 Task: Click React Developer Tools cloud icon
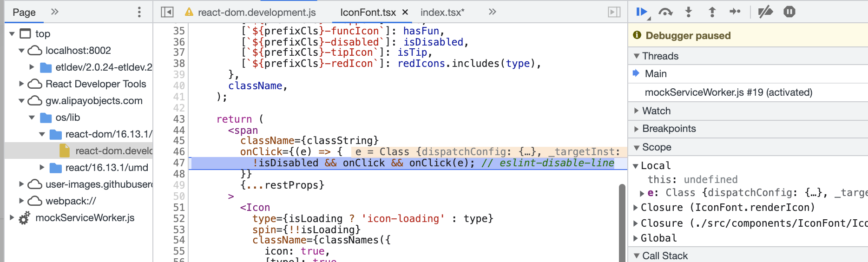35,84
